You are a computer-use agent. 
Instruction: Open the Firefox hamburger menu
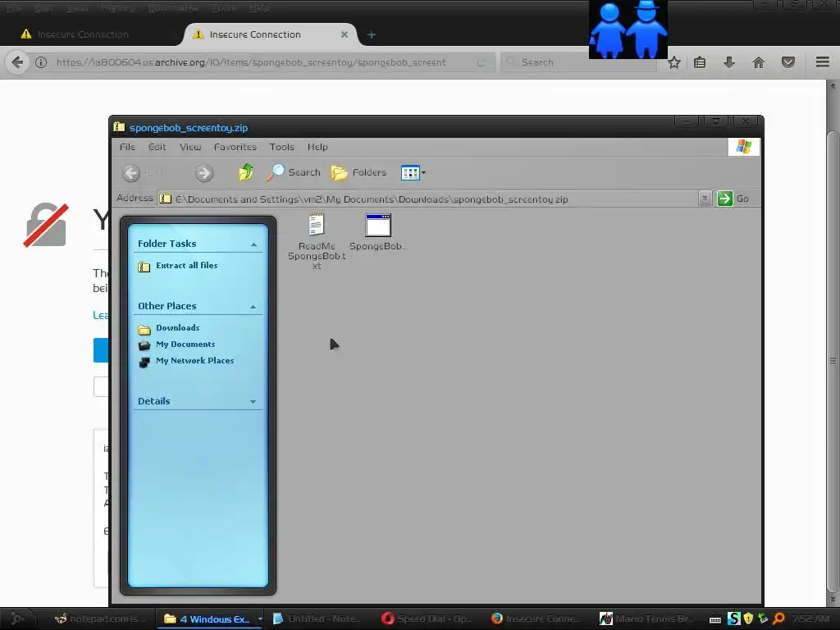tap(822, 62)
